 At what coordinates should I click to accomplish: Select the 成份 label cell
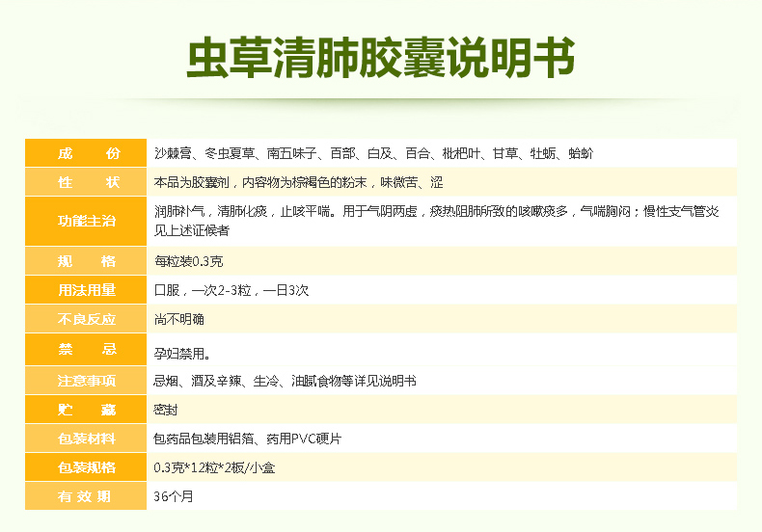coord(86,153)
